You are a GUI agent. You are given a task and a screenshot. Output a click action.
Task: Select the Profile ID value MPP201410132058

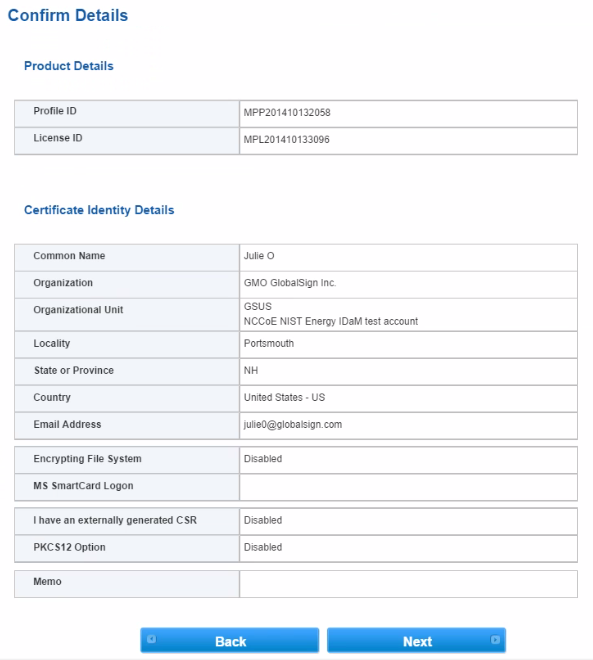(287, 112)
